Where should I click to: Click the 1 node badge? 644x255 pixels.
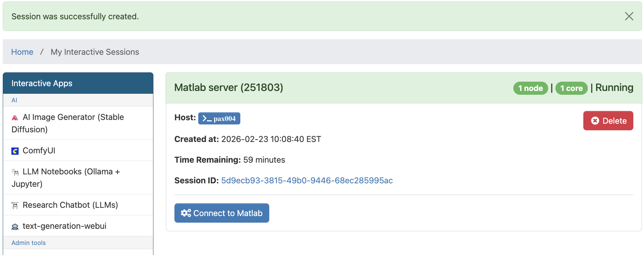(x=530, y=88)
